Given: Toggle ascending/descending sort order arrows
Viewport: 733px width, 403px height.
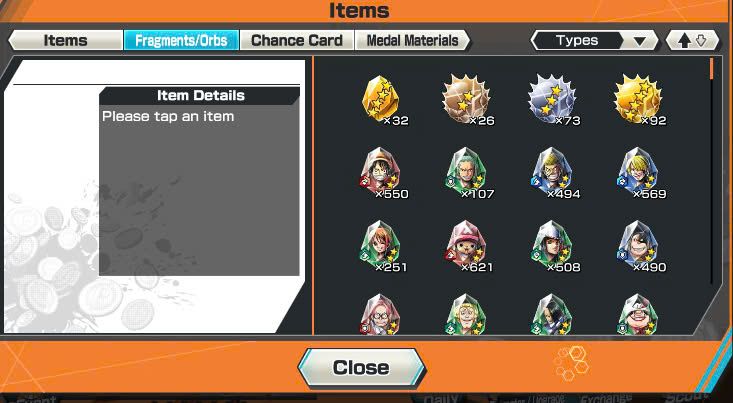Looking at the screenshot, I should pyautogui.click(x=692, y=41).
